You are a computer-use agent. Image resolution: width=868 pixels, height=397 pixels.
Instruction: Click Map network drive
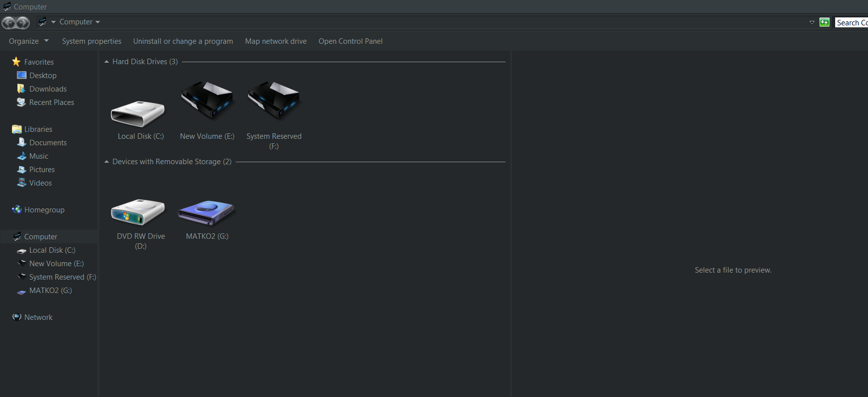click(275, 41)
